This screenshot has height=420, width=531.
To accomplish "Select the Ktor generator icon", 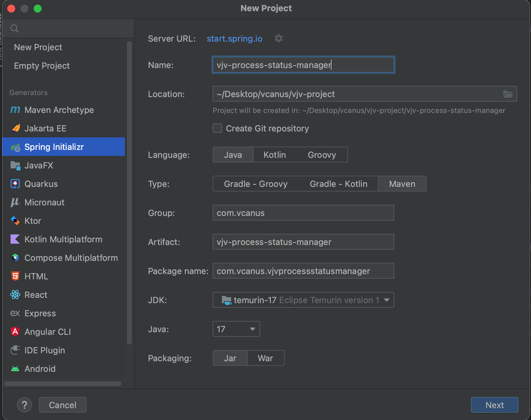I will pyautogui.click(x=15, y=221).
